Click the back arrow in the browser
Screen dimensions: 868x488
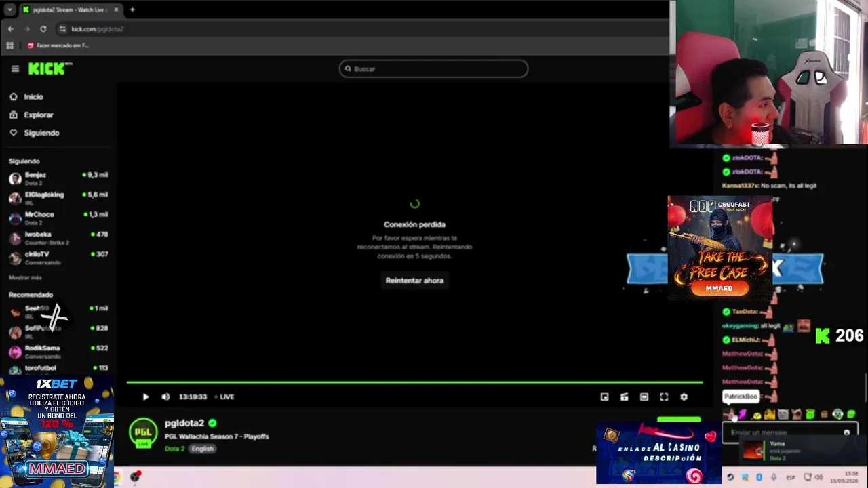pos(11,29)
